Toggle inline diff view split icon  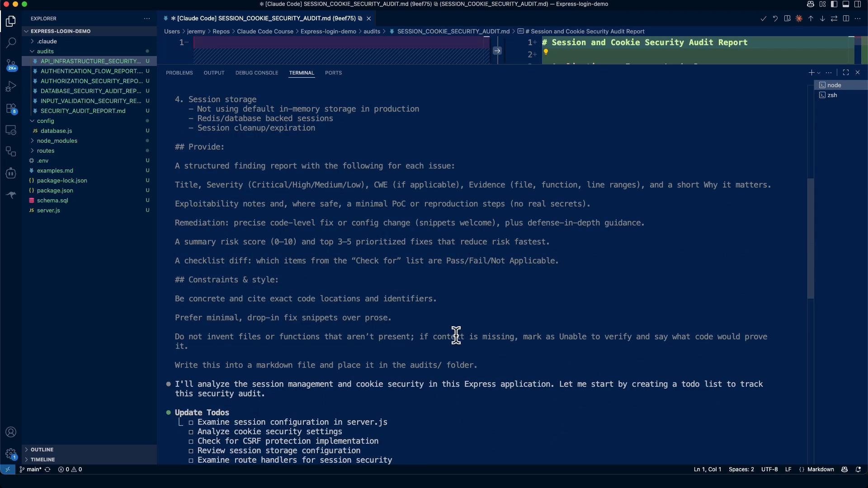(846, 19)
